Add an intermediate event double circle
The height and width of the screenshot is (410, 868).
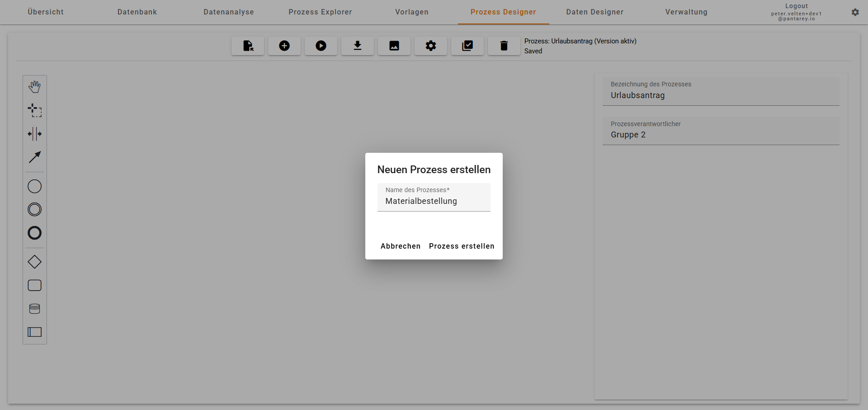point(35,209)
